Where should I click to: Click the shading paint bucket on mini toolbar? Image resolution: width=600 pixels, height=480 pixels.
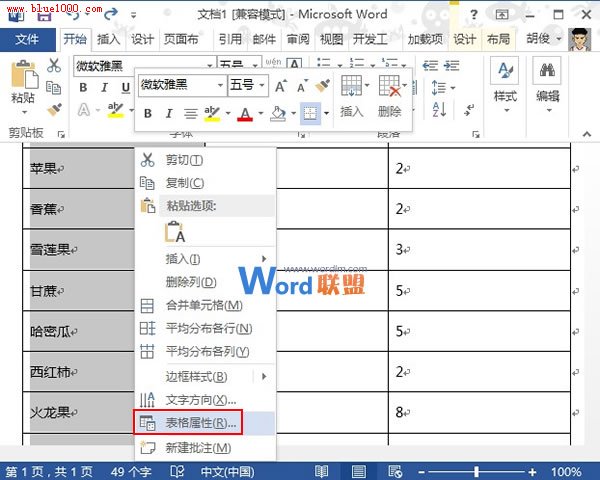(278, 113)
